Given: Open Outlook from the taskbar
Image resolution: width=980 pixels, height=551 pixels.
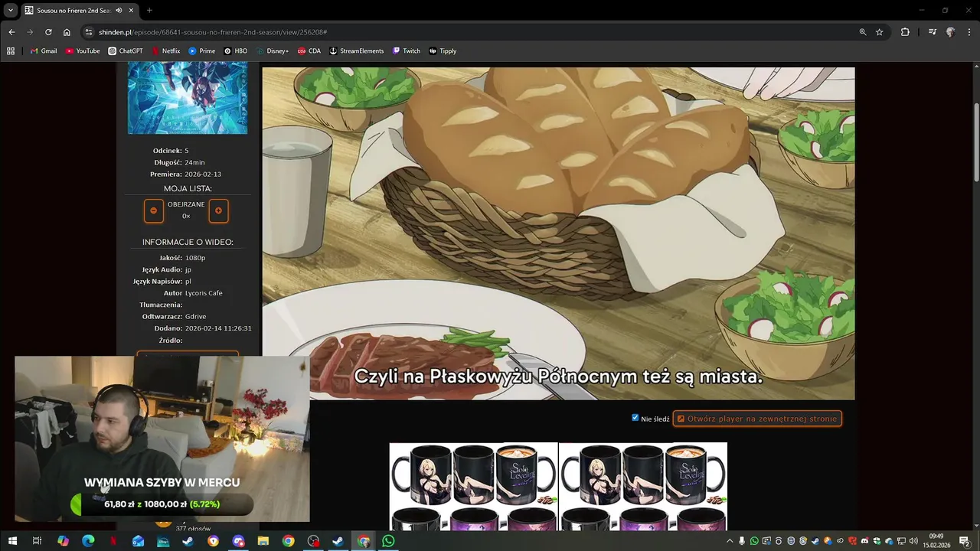Looking at the screenshot, I should pyautogui.click(x=138, y=541).
